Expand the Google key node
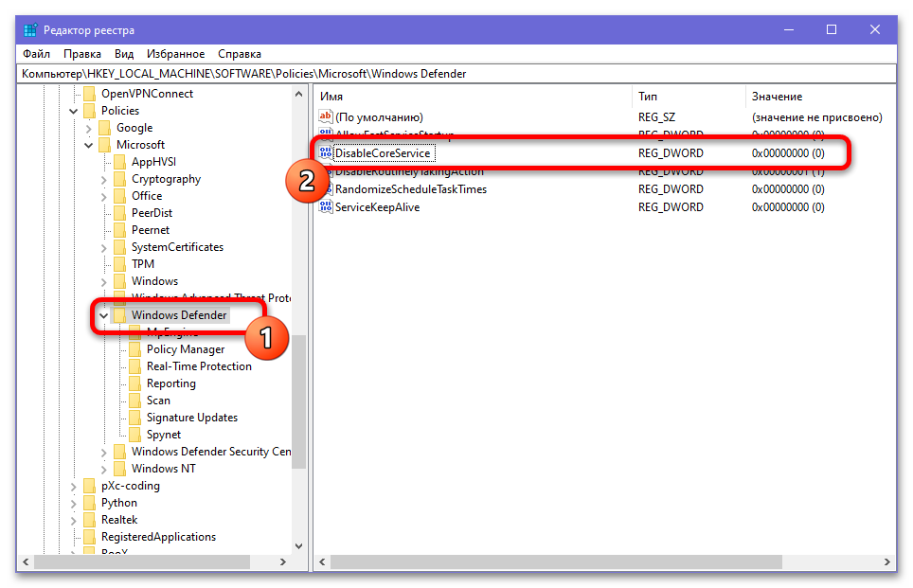The height and width of the screenshot is (588, 913). coord(88,128)
